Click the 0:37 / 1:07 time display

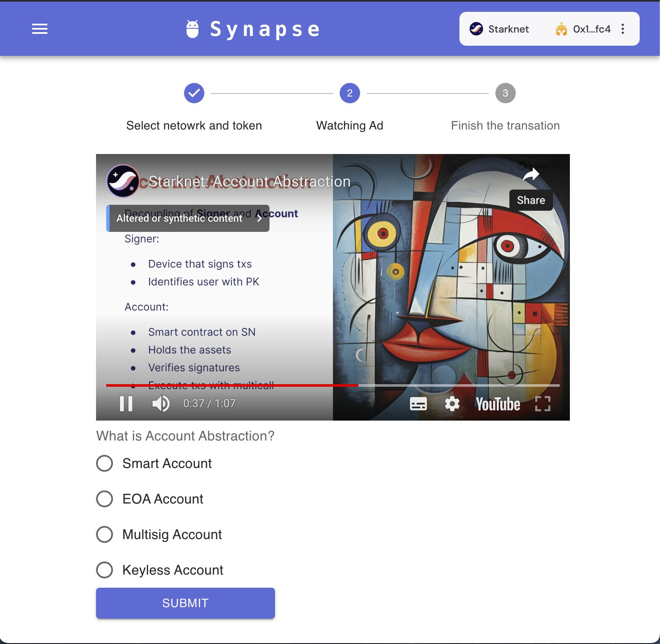click(209, 404)
